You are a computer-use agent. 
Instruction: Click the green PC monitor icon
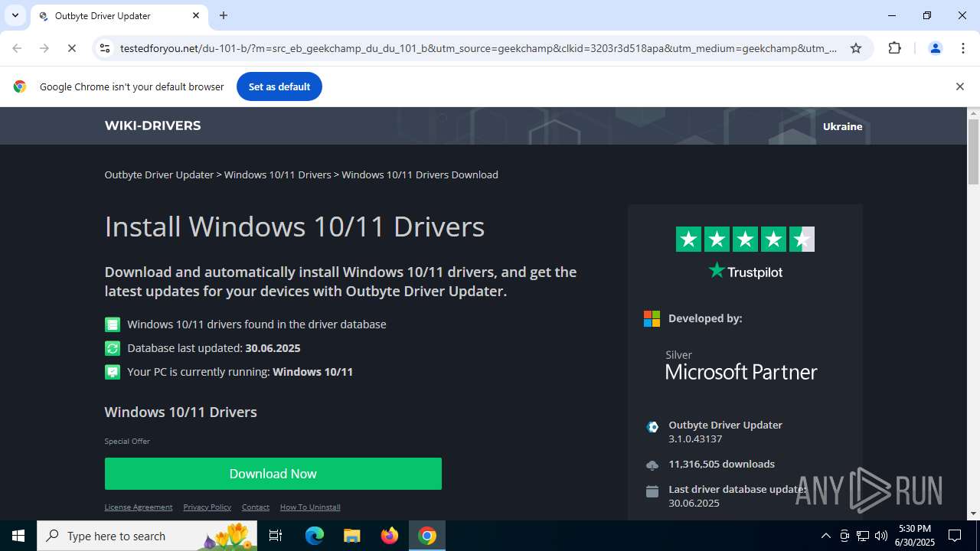pyautogui.click(x=113, y=372)
